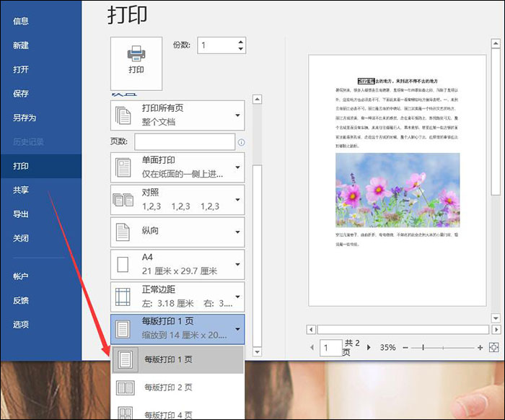Go to the next page in preview
Viewport: 505px width, 420px height.
(369, 348)
